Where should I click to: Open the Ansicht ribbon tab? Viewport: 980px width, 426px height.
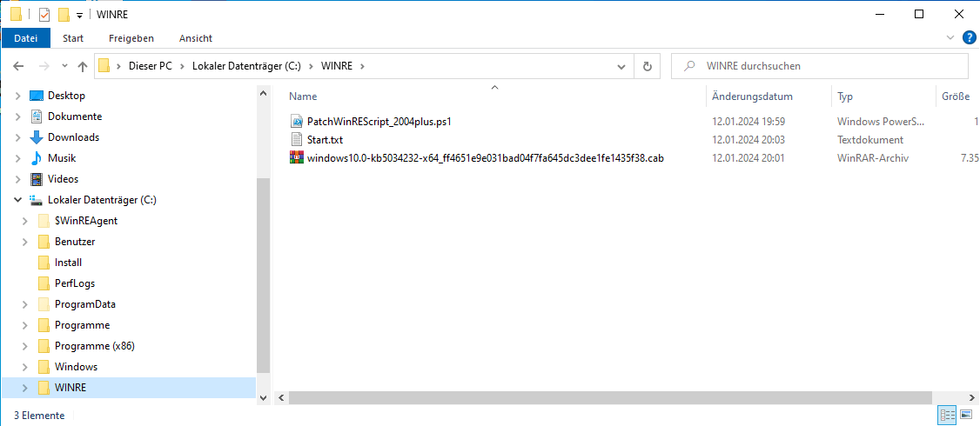click(x=196, y=38)
